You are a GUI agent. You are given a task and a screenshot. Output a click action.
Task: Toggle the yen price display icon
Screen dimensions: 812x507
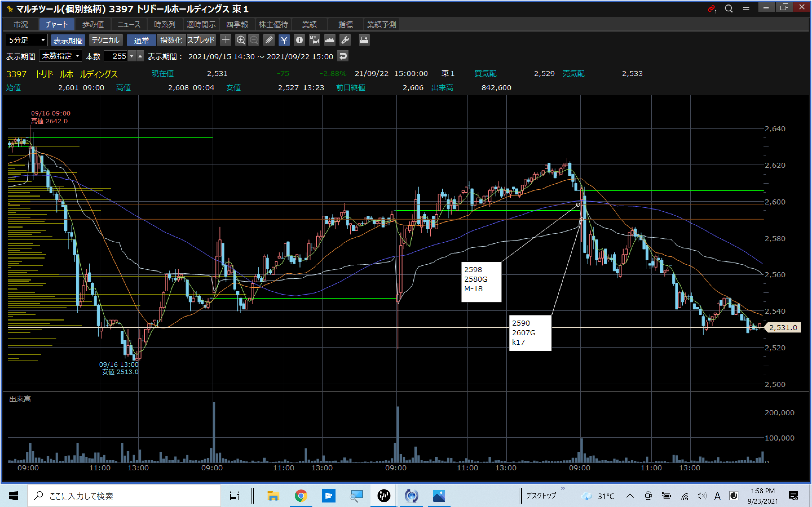pos(284,40)
